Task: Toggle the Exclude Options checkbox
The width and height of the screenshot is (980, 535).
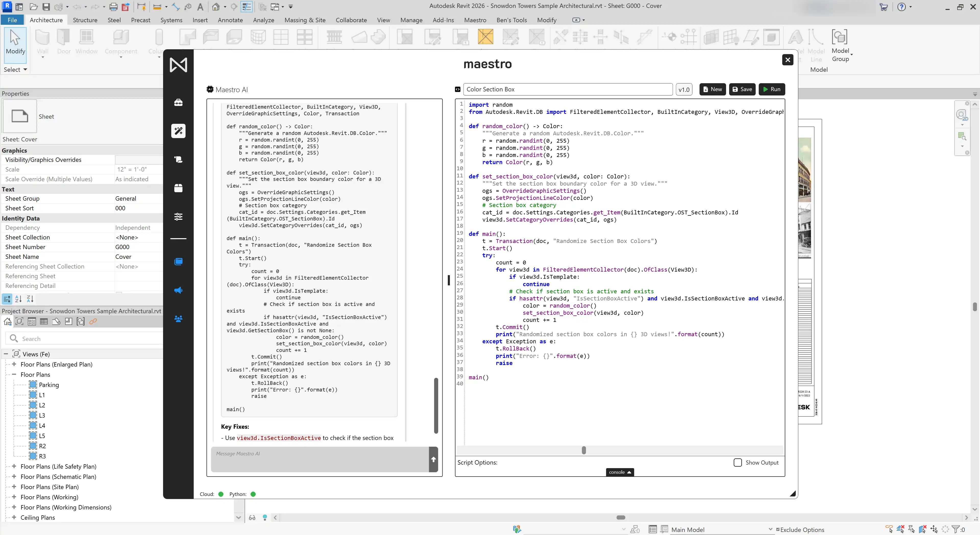Action: 778,529
